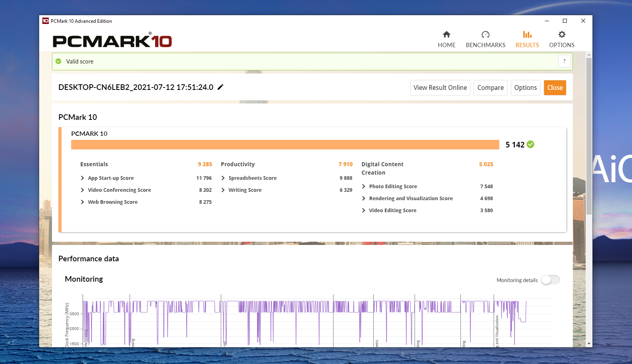Image resolution: width=632 pixels, height=364 pixels.
Task: Maximize the PCMark 10 window
Action: tap(565, 21)
